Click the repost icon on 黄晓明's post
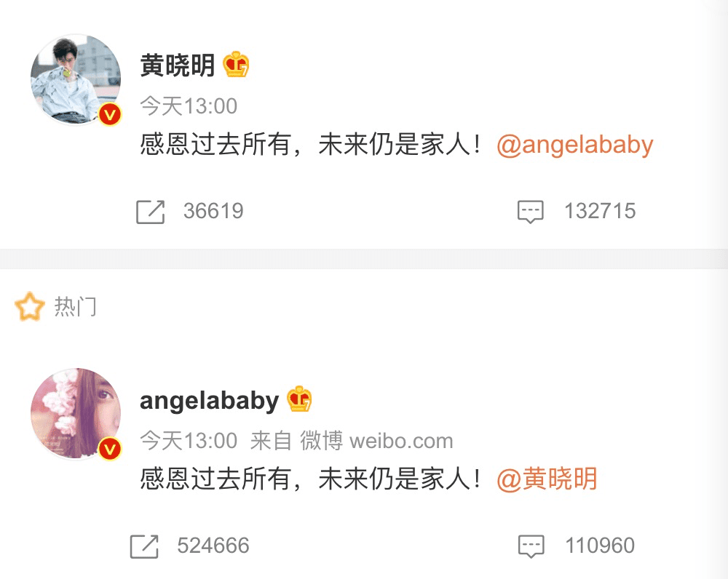This screenshot has width=728, height=579. [x=151, y=212]
